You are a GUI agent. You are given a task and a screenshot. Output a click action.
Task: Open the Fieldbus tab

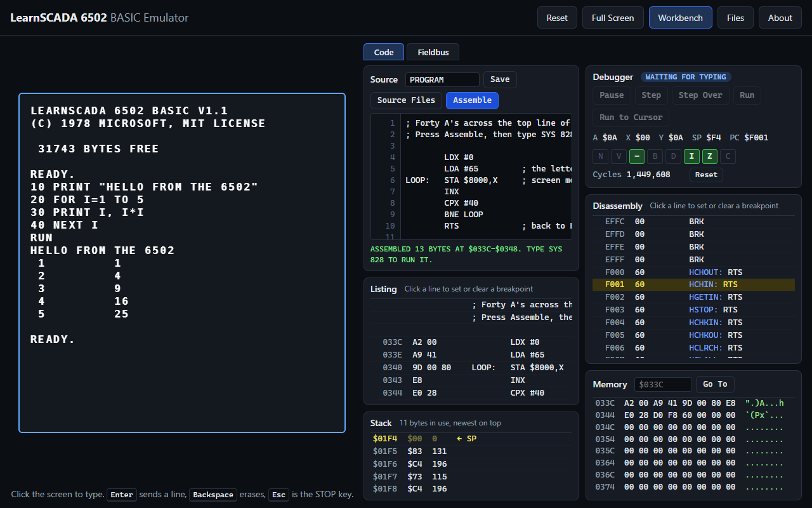coord(433,52)
